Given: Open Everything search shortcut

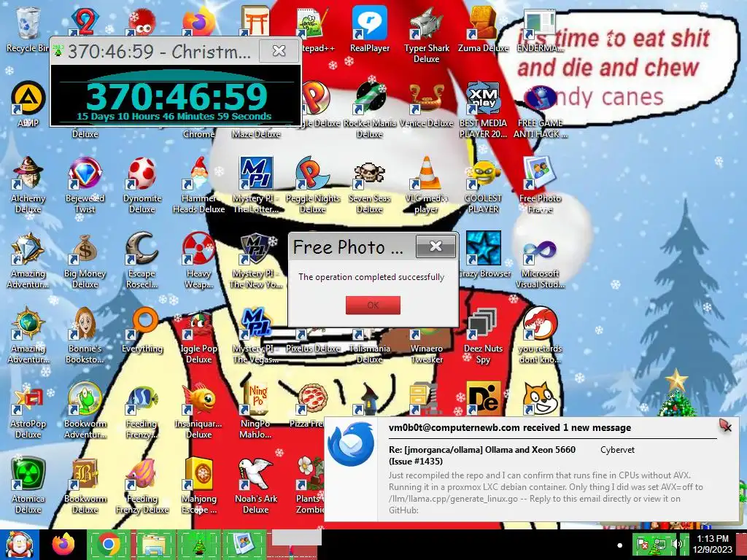Looking at the screenshot, I should [x=142, y=330].
